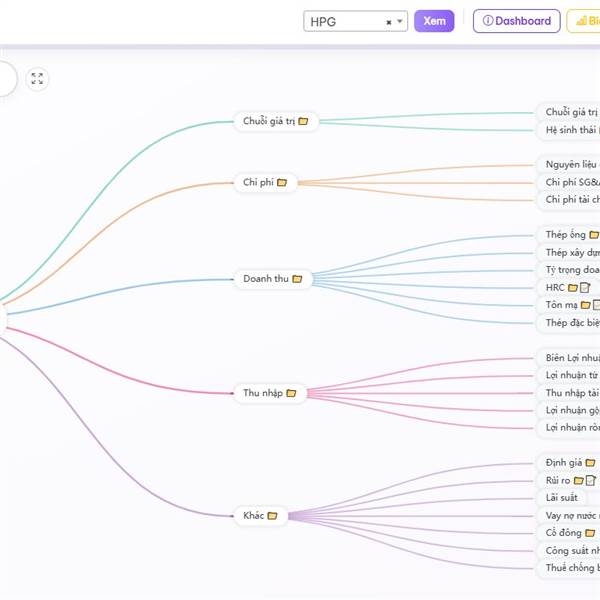Screen dimensions: 600x600
Task: Open folder icon next to Tôn mạ
Action: coord(585,305)
